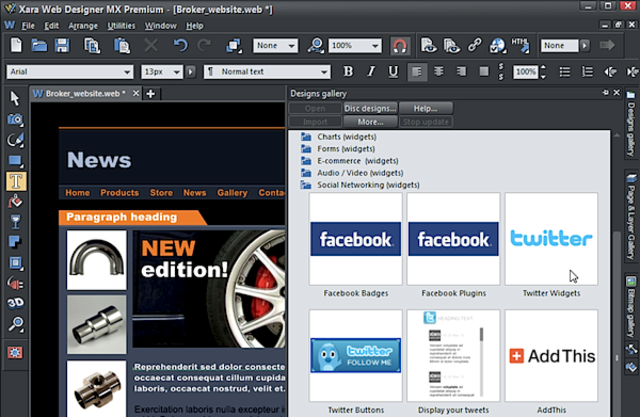This screenshot has width=640, height=417.
Task: Click the Copy icon in the toolbar
Action: pos(92,45)
